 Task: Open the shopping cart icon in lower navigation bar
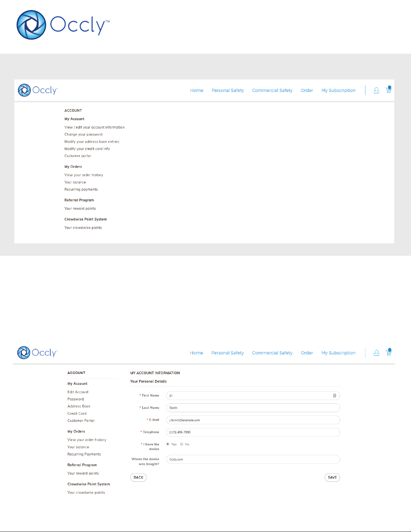389,352
